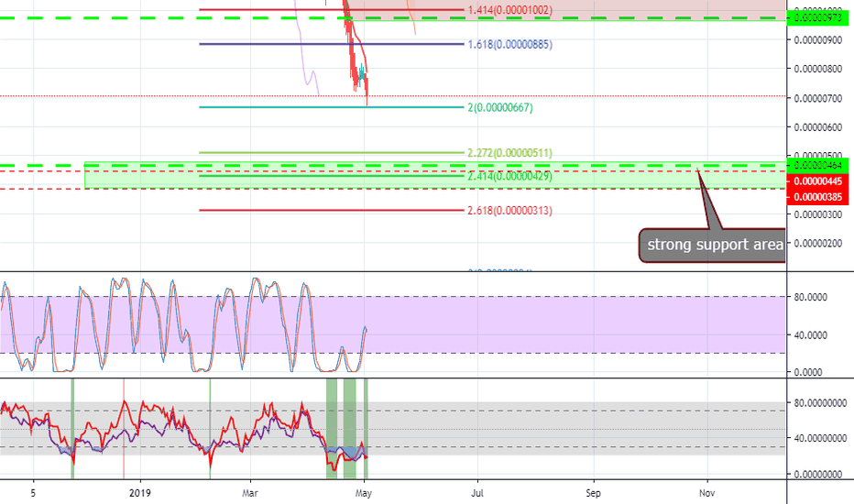
Task: Click the 40.00000000 RSI axis value
Action: click(x=820, y=439)
